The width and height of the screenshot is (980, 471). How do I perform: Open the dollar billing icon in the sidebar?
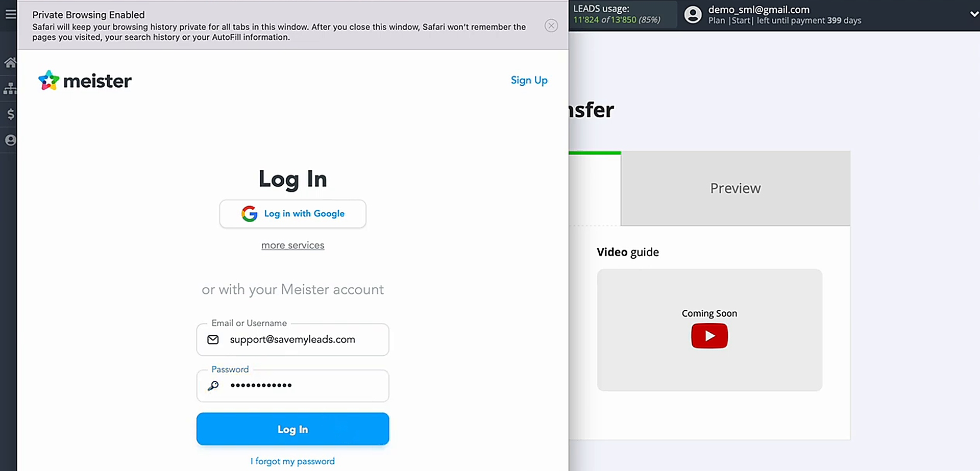(x=11, y=114)
